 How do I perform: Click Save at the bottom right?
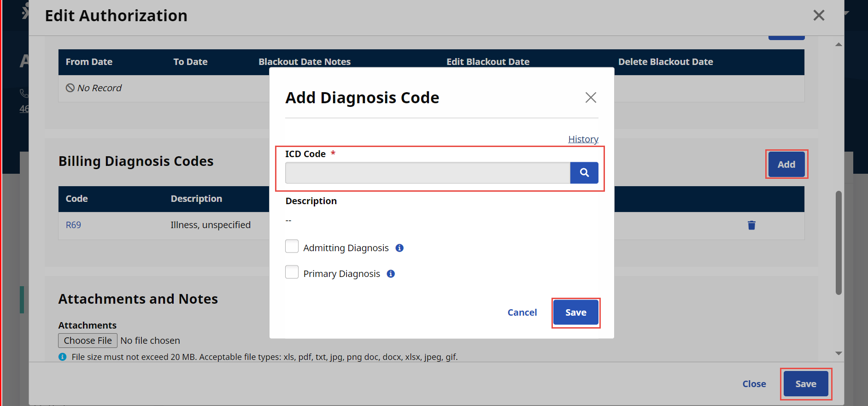[x=805, y=383]
